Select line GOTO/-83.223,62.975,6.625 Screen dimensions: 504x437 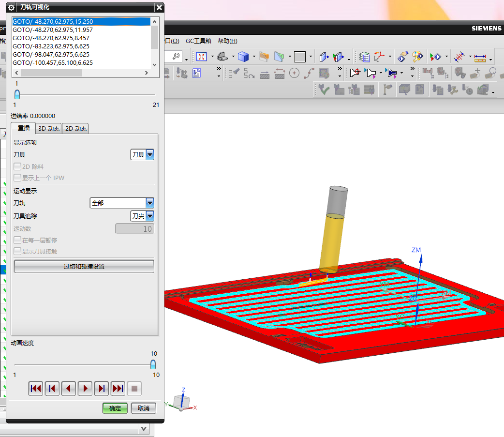pos(81,46)
